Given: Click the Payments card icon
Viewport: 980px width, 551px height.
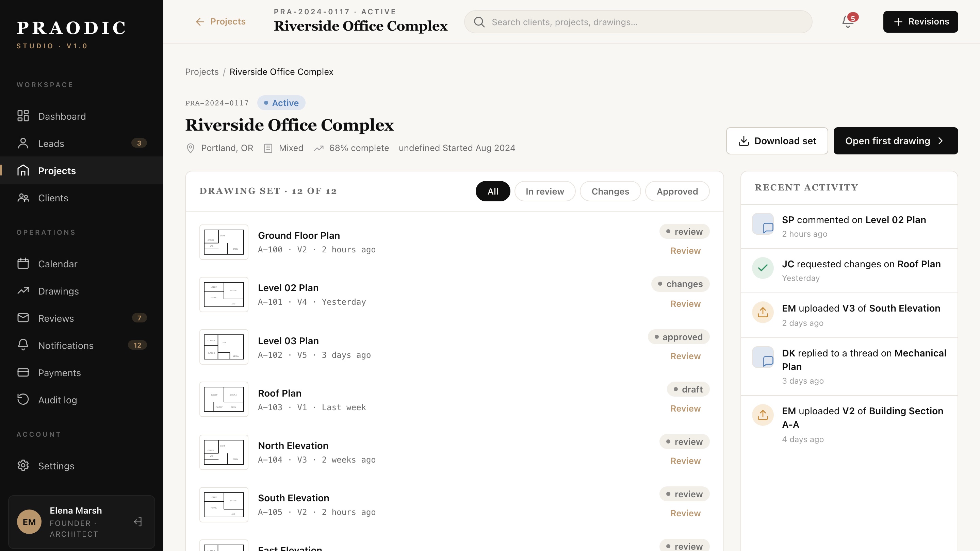Looking at the screenshot, I should 23,373.
